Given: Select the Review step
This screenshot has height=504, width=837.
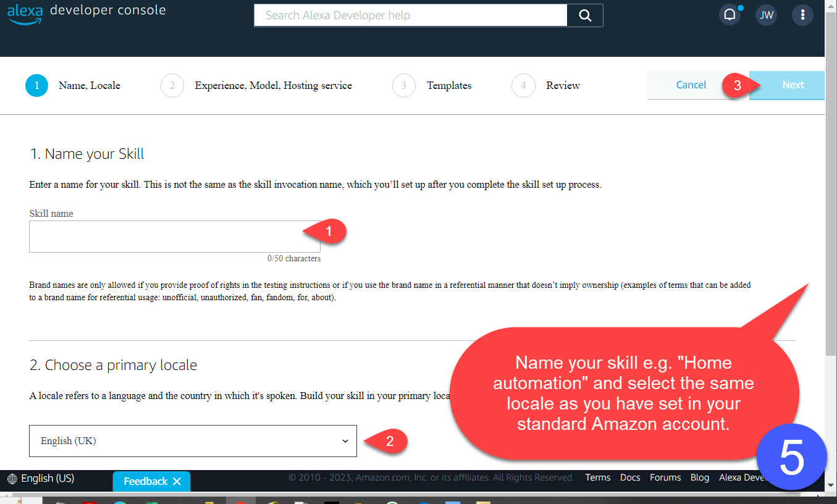Looking at the screenshot, I should (562, 86).
